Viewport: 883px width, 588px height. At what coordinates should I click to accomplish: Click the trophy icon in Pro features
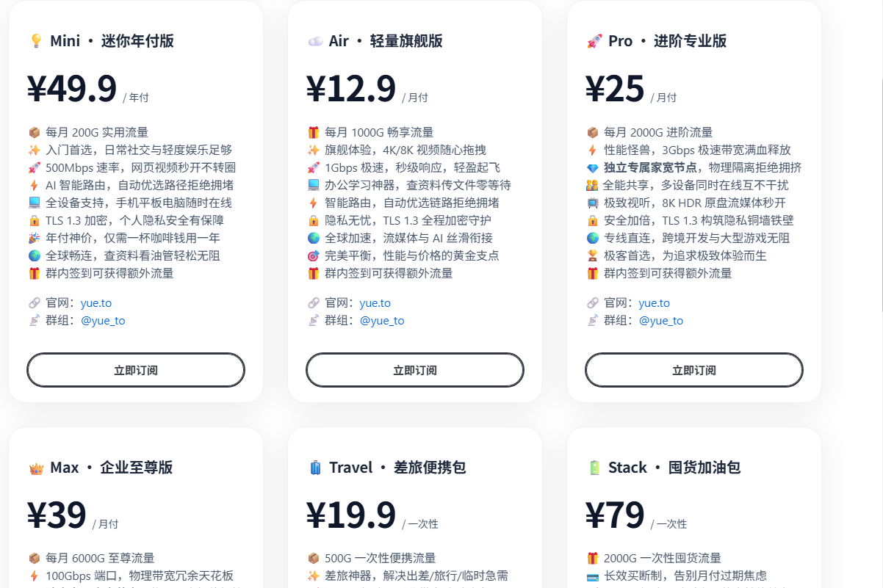pyautogui.click(x=593, y=255)
